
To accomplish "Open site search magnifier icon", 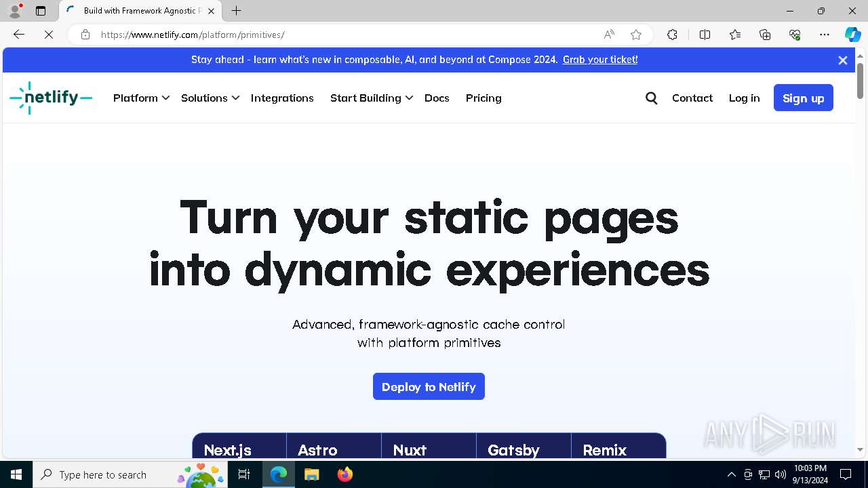I will pos(652,98).
